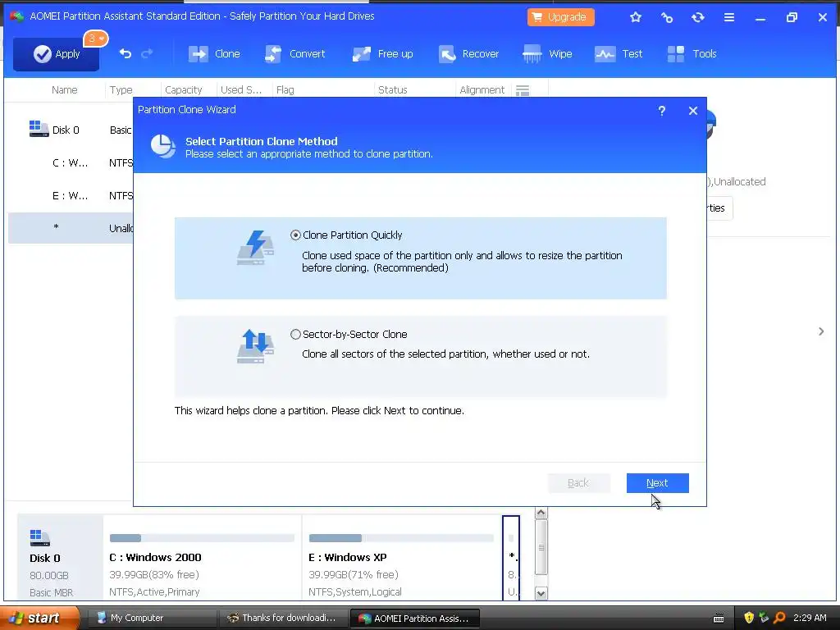
Task: Click the sector clone arrows disk icon
Action: (256, 346)
